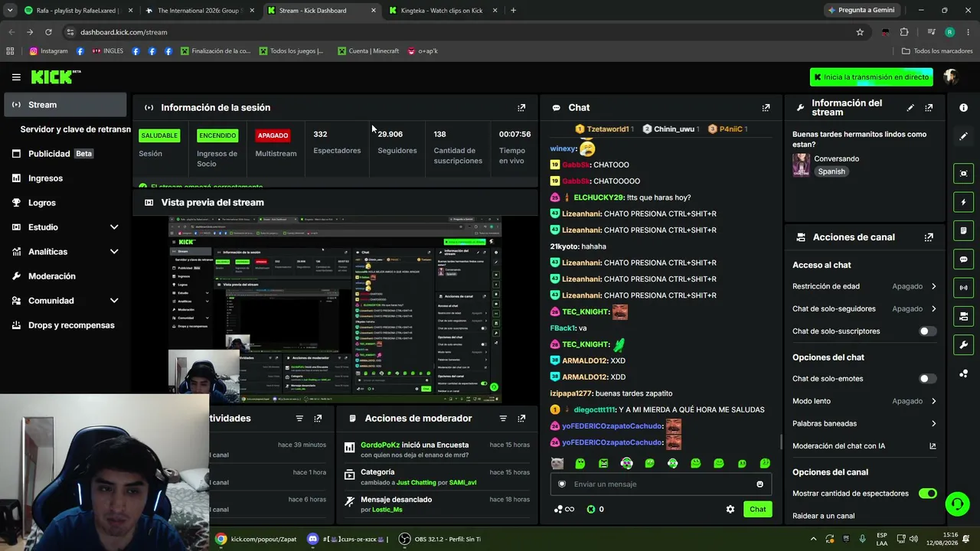
Task: Click the lightning bolt icon in right rail
Action: [964, 202]
